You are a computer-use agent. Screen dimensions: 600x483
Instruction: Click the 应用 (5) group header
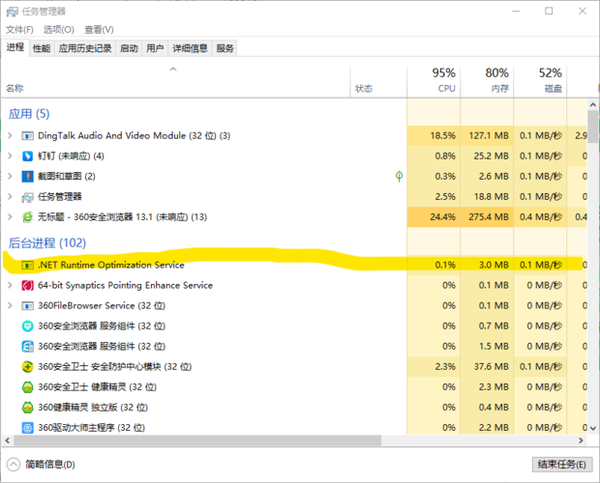tap(29, 114)
